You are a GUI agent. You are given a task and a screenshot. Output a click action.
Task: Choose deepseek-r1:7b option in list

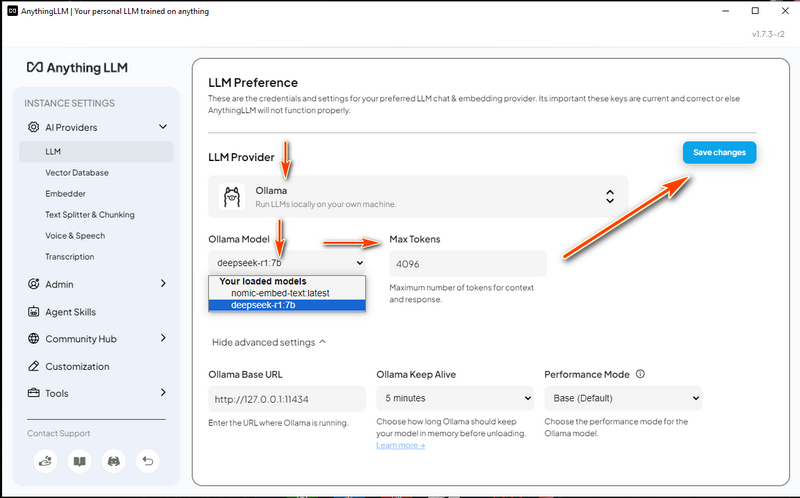pyautogui.click(x=287, y=305)
